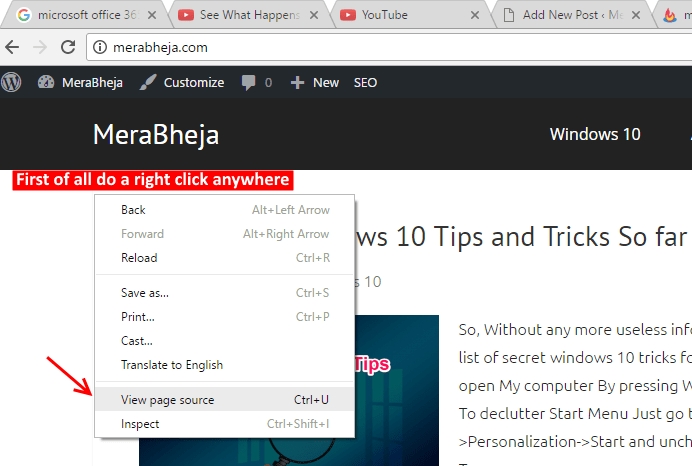Switch to the microsoft office 365 tab
Image resolution: width=692 pixels, height=466 pixels.
(87, 15)
